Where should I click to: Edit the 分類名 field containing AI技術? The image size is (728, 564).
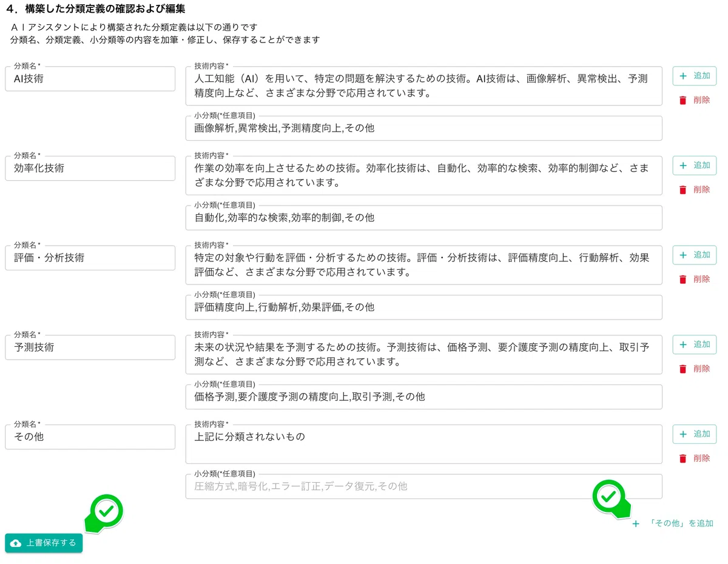coord(90,79)
